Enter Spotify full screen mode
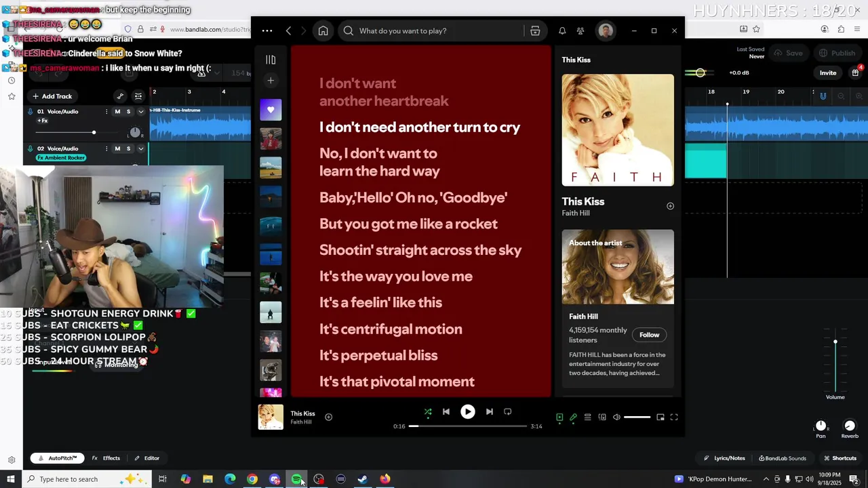Image resolution: width=868 pixels, height=488 pixels. tap(674, 418)
